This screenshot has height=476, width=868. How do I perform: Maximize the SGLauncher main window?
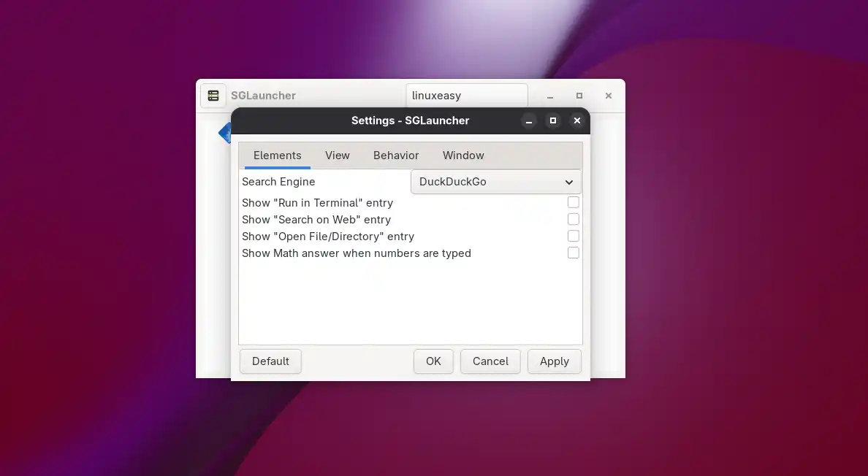(x=579, y=96)
